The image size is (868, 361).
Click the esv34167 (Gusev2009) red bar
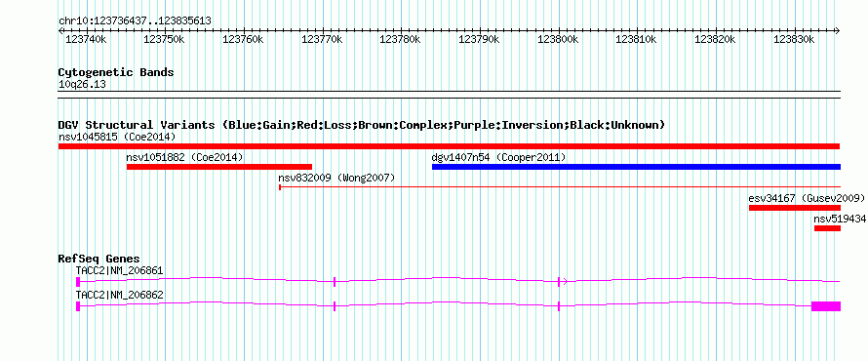tap(795, 208)
